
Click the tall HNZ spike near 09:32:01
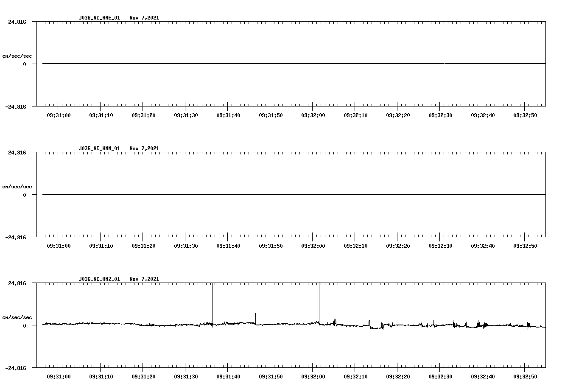(x=319, y=303)
